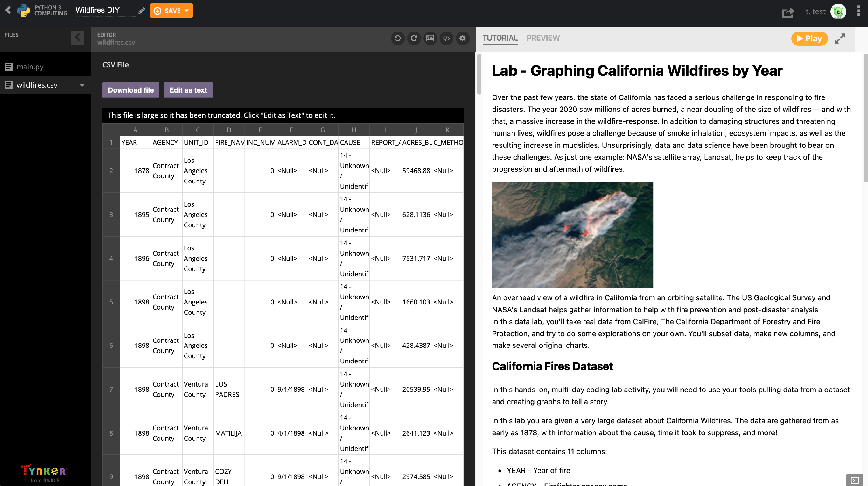Collapse the Files panel with chevron

[77, 38]
